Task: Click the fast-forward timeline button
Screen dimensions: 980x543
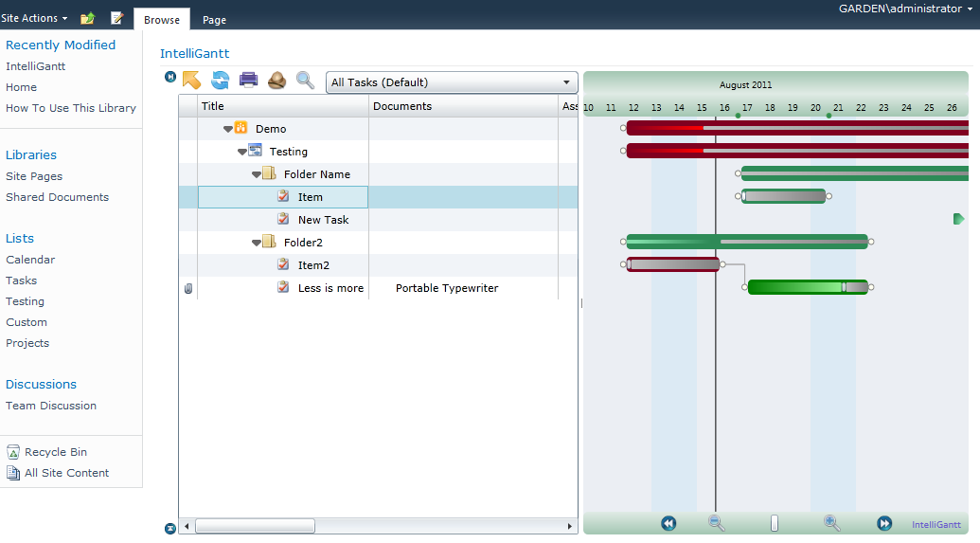Action: click(884, 523)
